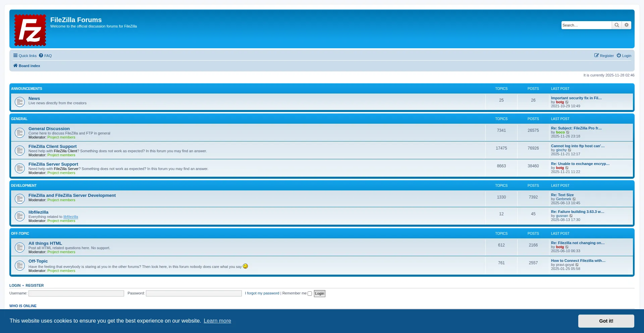644x333 pixels.
Task: Toggle the Remember me checkbox
Action: point(310,294)
